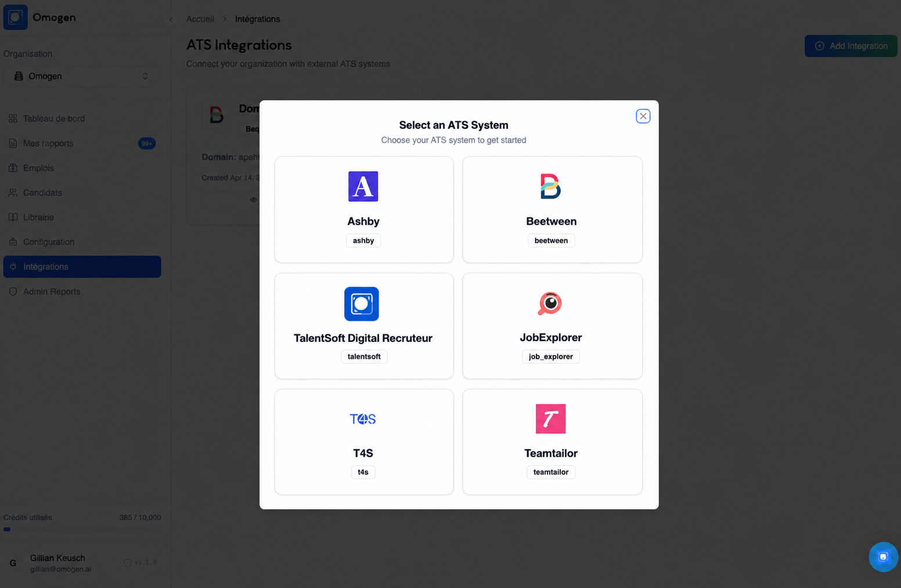Click the Beetween logo on background integration card
Screen dimensions: 901x588
(x=217, y=114)
